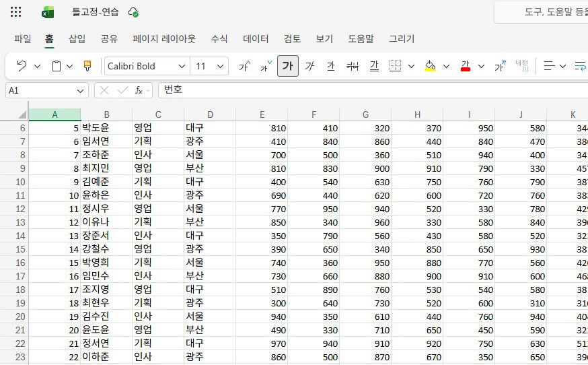
Task: Select the cell containing 이유나
Action: pyautogui.click(x=106, y=222)
